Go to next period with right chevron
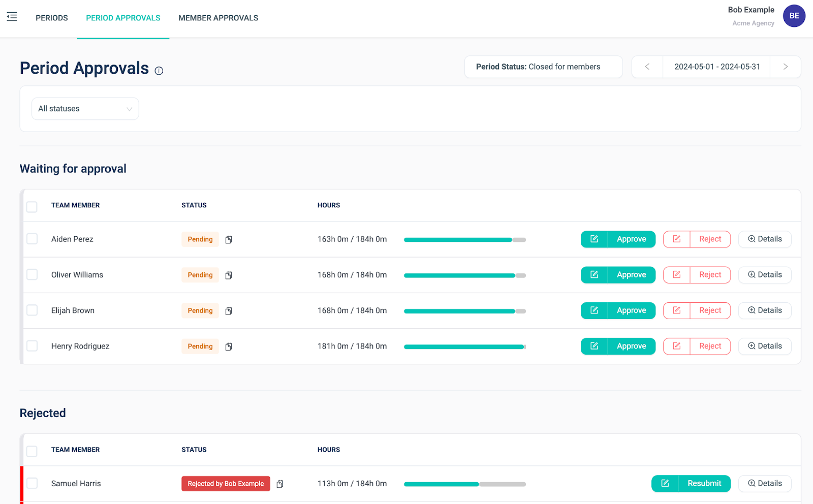The image size is (813, 504). (x=786, y=67)
